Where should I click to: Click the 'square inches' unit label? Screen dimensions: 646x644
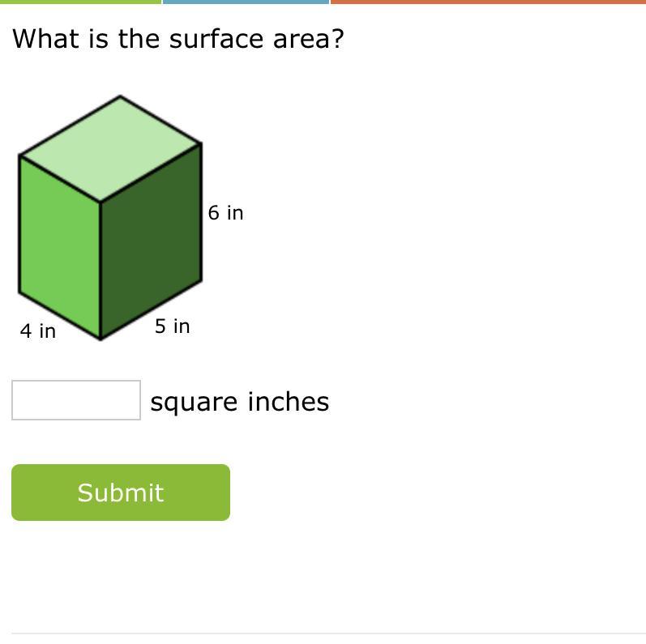pyautogui.click(x=240, y=402)
